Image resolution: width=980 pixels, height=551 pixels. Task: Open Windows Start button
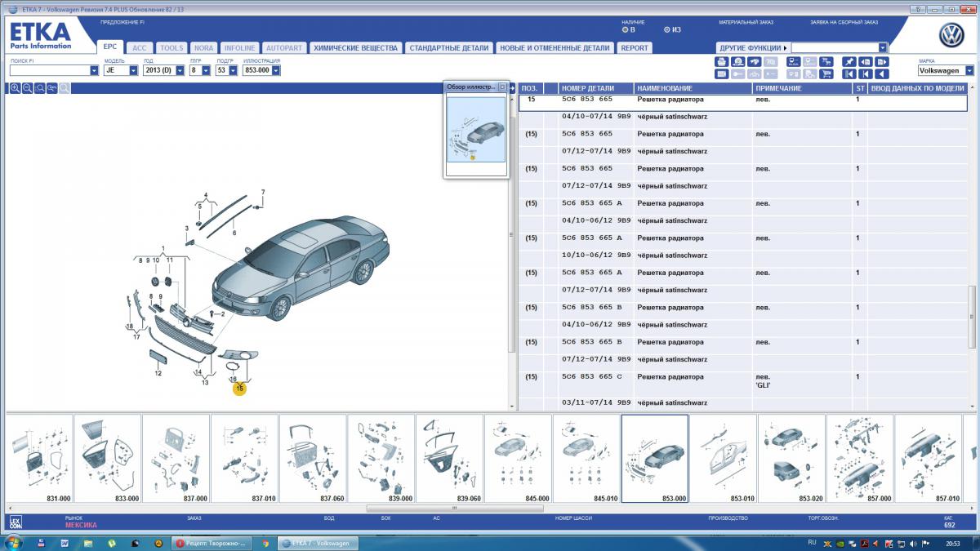click(15, 542)
